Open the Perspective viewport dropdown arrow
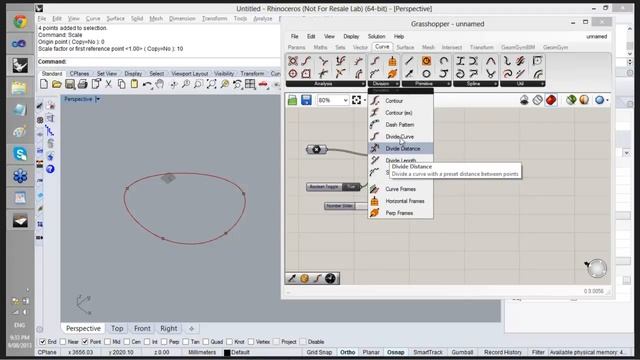The width and height of the screenshot is (640, 360). (98, 99)
